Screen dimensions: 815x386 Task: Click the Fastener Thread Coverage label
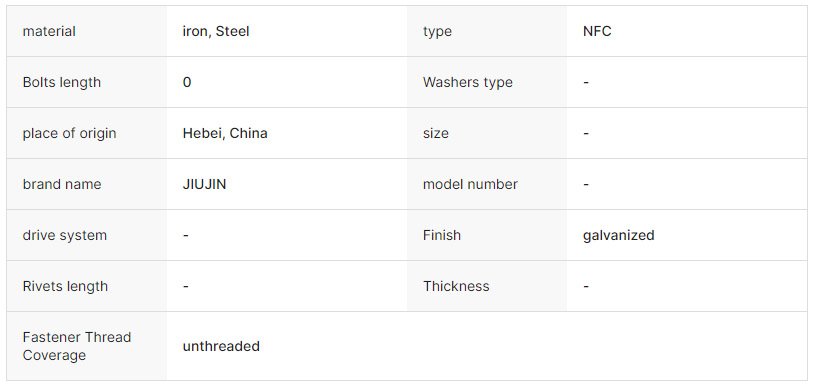[76, 346]
